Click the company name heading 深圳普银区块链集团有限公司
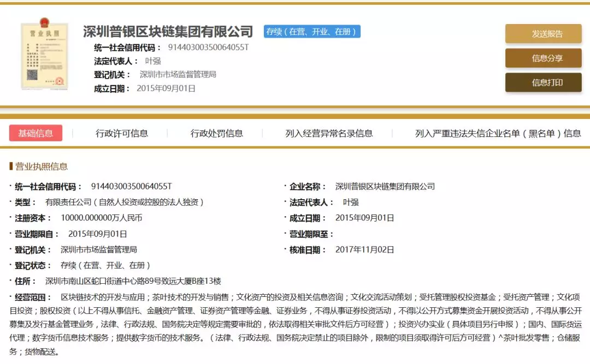This screenshot has height=364, width=590. [168, 32]
